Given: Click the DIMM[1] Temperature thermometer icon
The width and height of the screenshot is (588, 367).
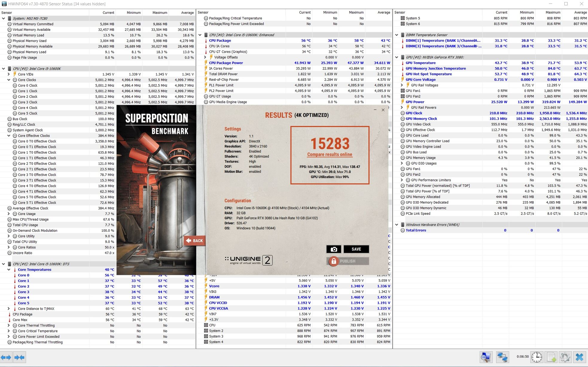Looking at the screenshot, I should point(403,41).
